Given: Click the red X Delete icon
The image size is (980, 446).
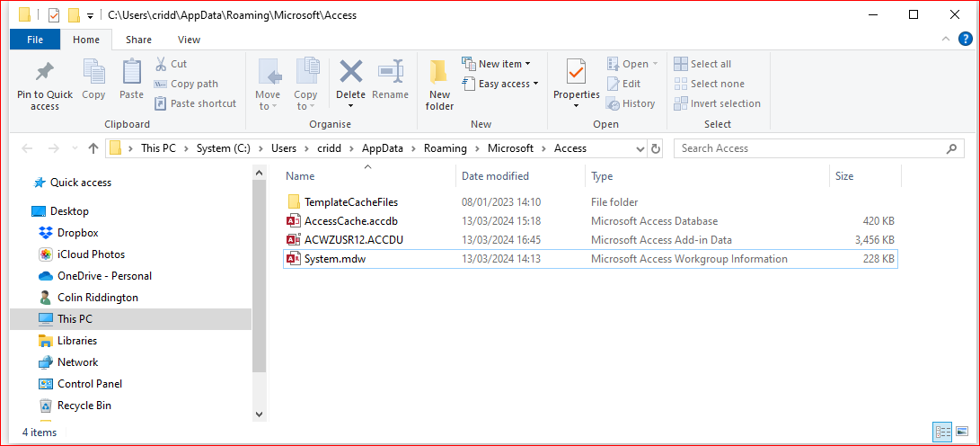Looking at the screenshot, I should pos(350,71).
